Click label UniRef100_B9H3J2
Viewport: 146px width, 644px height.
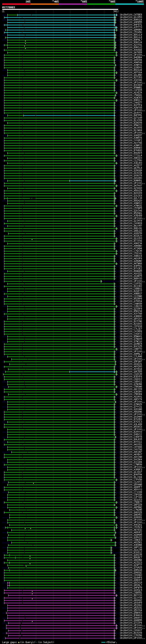(x=131, y=47)
